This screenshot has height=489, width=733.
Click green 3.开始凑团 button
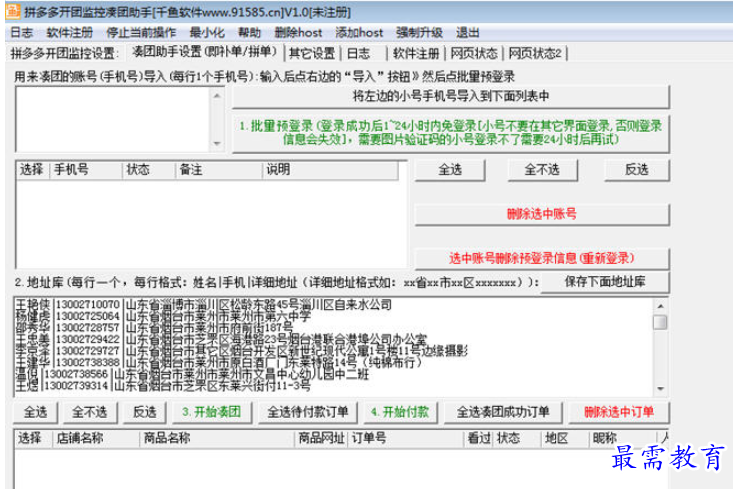[x=212, y=412]
